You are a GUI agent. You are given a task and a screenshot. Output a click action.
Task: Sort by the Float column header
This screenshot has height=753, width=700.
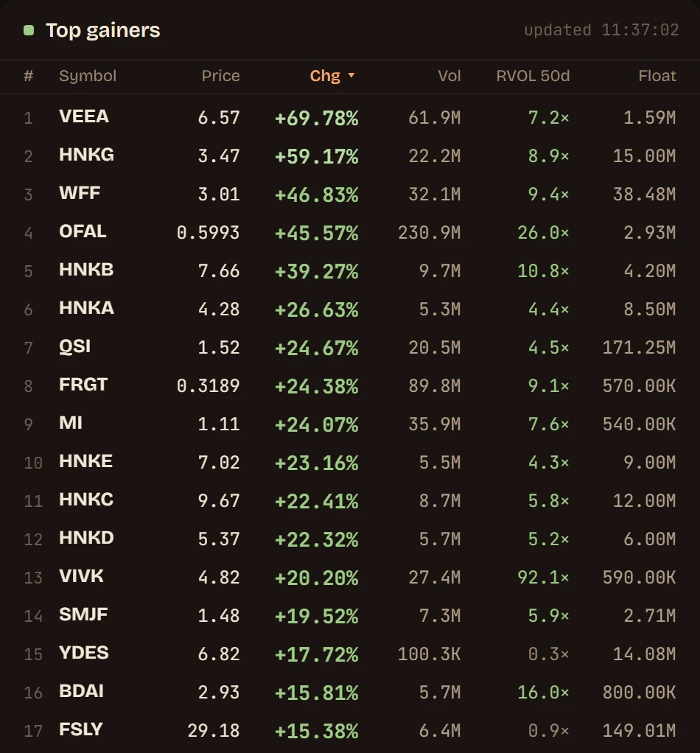point(657,76)
